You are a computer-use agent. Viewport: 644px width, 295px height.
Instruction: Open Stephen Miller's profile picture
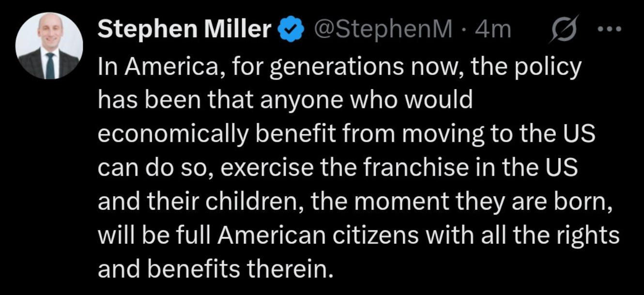point(49,46)
